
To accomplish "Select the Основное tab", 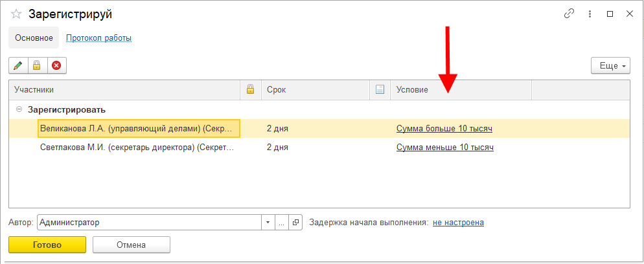I will click(x=34, y=38).
